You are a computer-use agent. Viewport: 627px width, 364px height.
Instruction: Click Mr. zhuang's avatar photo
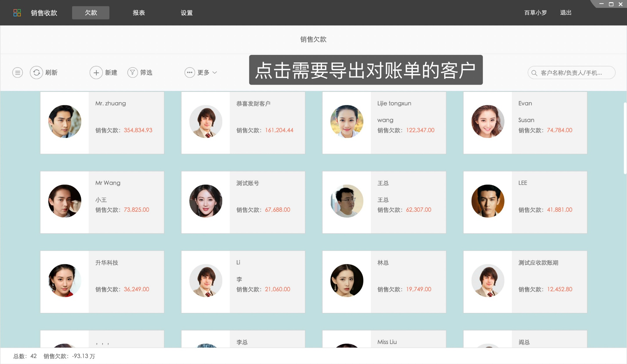pyautogui.click(x=65, y=122)
